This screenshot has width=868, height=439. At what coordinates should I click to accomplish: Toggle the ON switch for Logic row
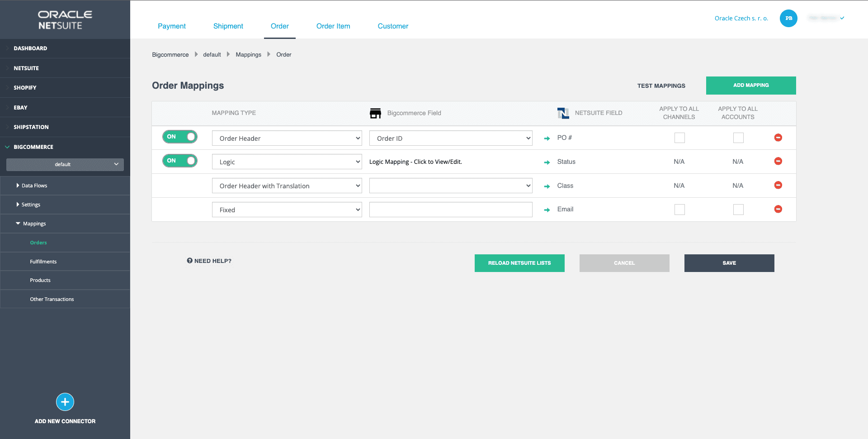click(x=180, y=161)
